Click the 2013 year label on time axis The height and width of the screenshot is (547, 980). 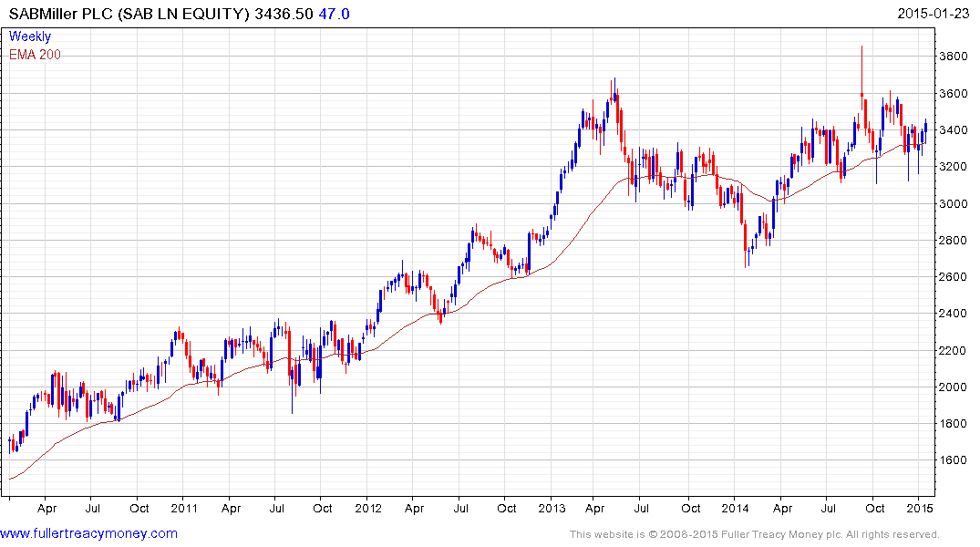tap(552, 508)
